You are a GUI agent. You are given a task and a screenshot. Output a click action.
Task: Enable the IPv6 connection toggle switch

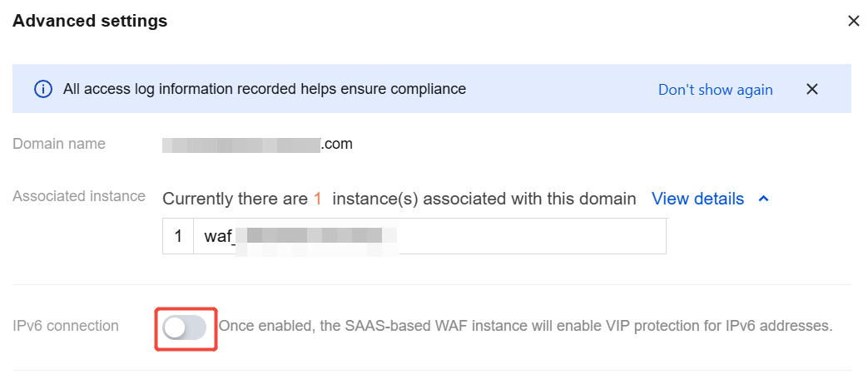[185, 328]
